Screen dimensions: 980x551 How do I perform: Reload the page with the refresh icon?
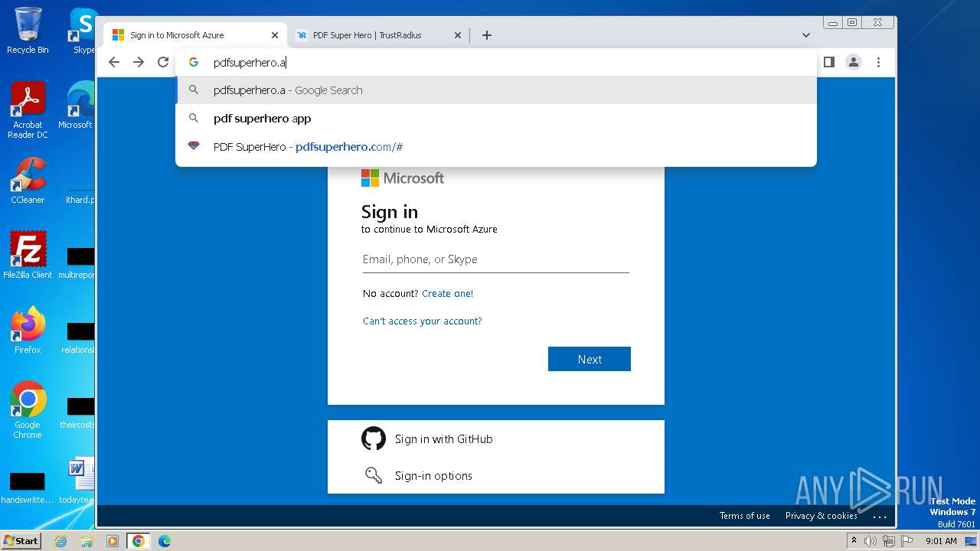[163, 62]
